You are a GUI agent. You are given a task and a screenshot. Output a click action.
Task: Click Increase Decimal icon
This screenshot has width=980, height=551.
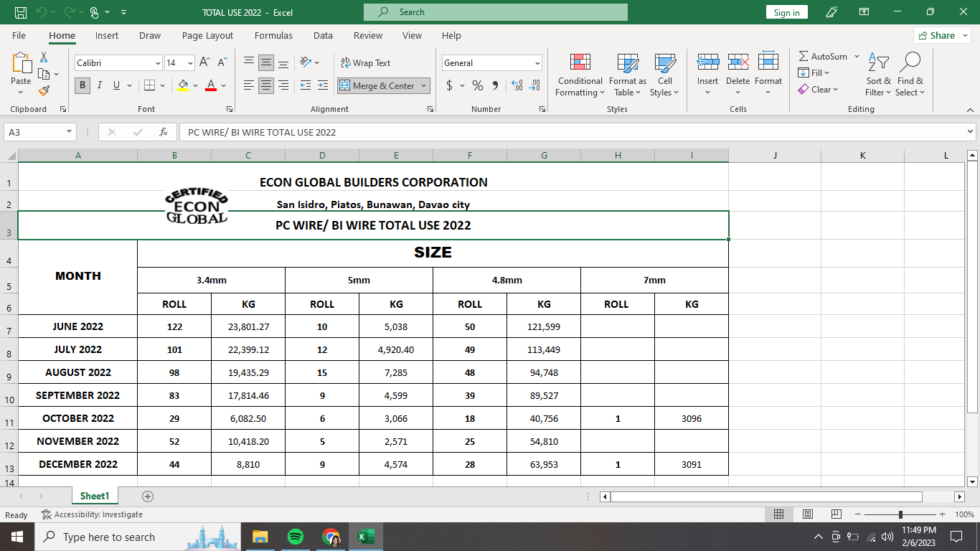[517, 85]
